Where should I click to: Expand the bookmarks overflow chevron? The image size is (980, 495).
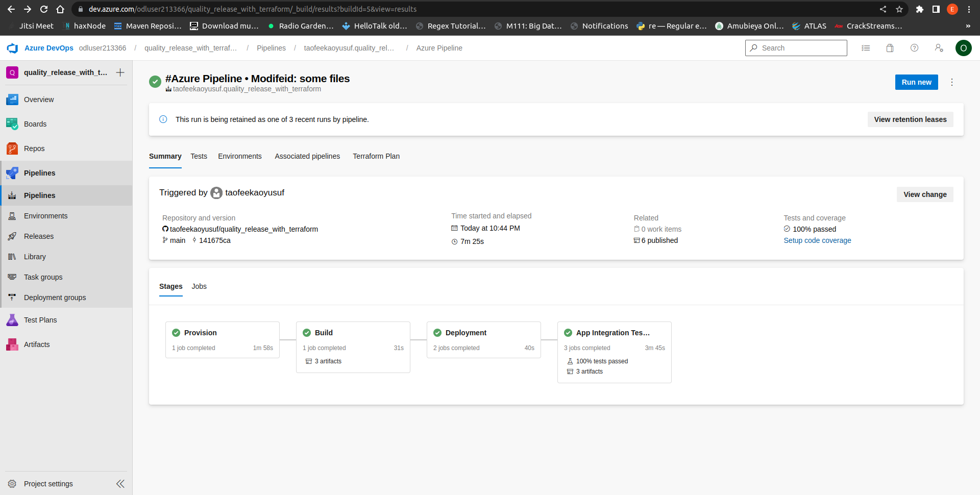(968, 26)
